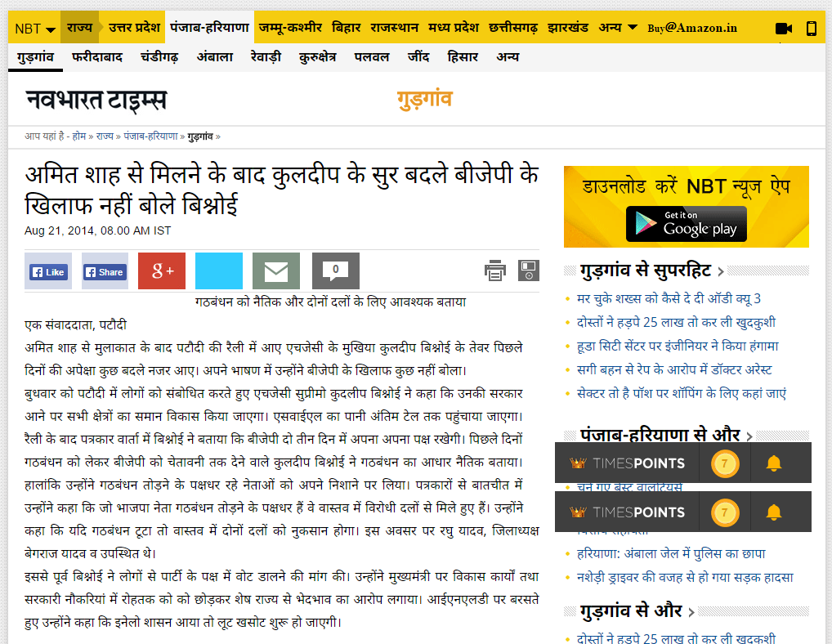Open the Get it on Google Play button
Screen dimensions: 832x644
(x=686, y=224)
